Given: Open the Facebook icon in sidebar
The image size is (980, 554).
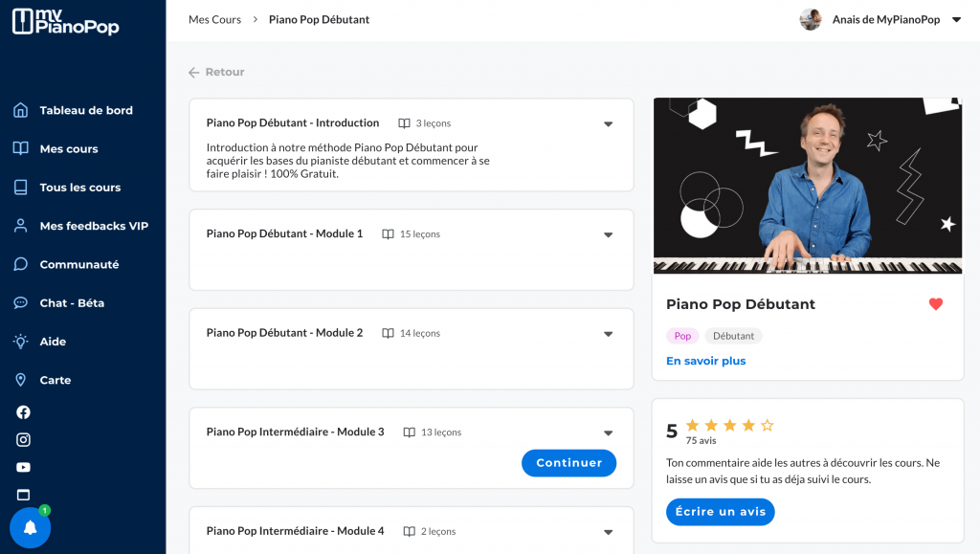Looking at the screenshot, I should click(x=23, y=412).
